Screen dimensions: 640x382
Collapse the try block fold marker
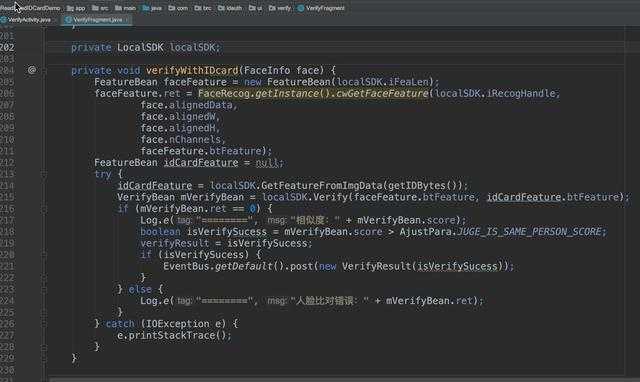pos(44,174)
